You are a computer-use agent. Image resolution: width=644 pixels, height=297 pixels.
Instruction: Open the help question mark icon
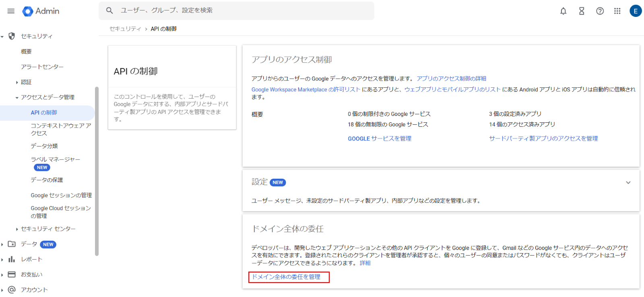pyautogui.click(x=600, y=11)
